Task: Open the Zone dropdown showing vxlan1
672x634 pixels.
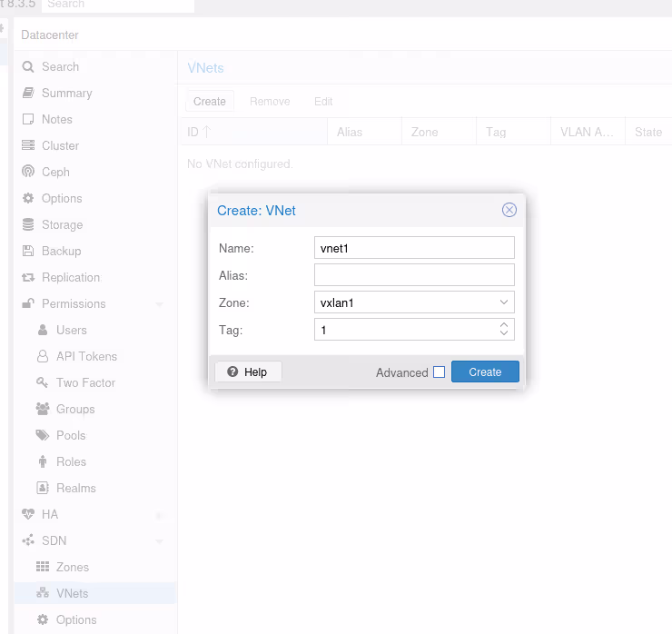Action: click(504, 302)
